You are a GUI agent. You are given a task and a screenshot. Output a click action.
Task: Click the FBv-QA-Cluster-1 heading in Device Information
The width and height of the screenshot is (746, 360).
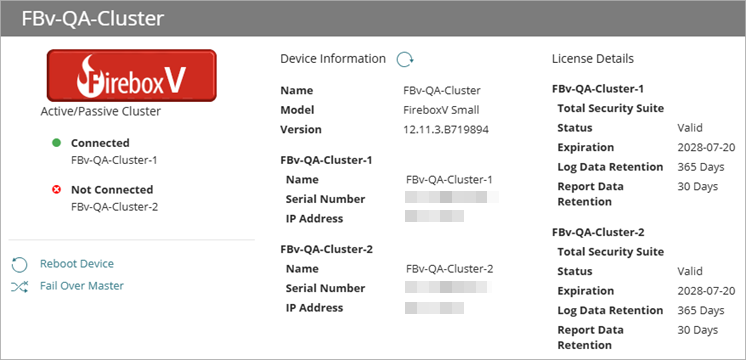click(326, 160)
